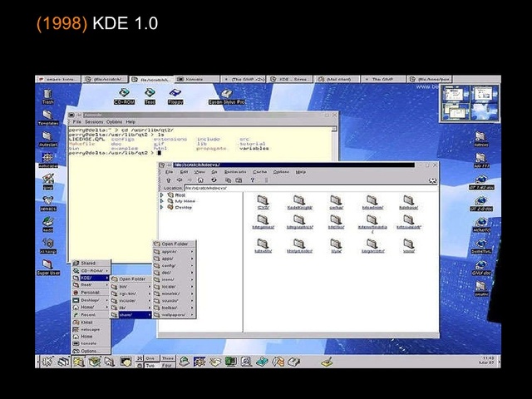532x399 pixels.
Task: Open the Bookmarks menu in file manager
Action: (x=235, y=172)
